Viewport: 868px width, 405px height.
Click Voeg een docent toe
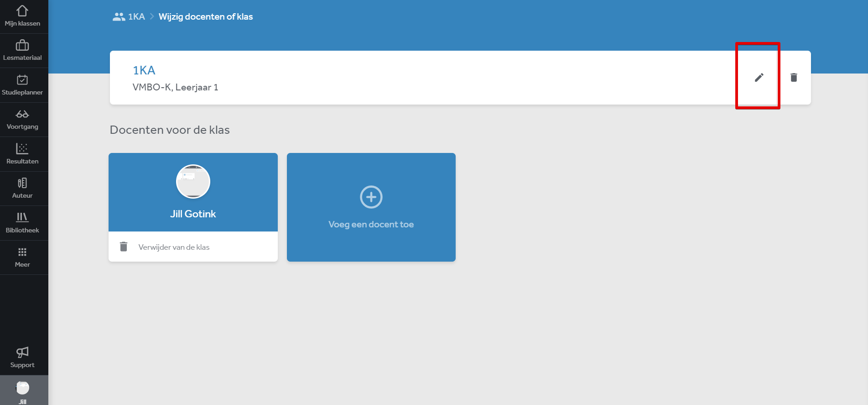pyautogui.click(x=371, y=224)
